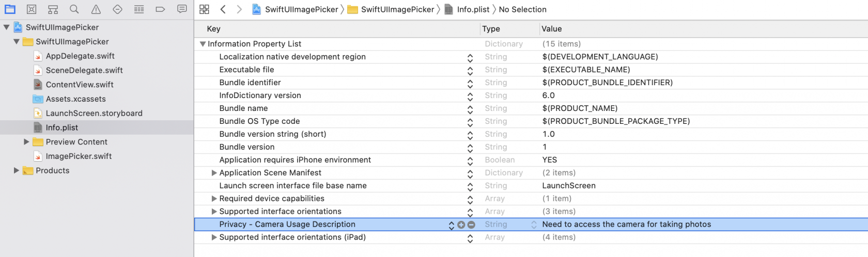Select ImagePicker.swift in the navigator
868x257 pixels.
(79, 156)
